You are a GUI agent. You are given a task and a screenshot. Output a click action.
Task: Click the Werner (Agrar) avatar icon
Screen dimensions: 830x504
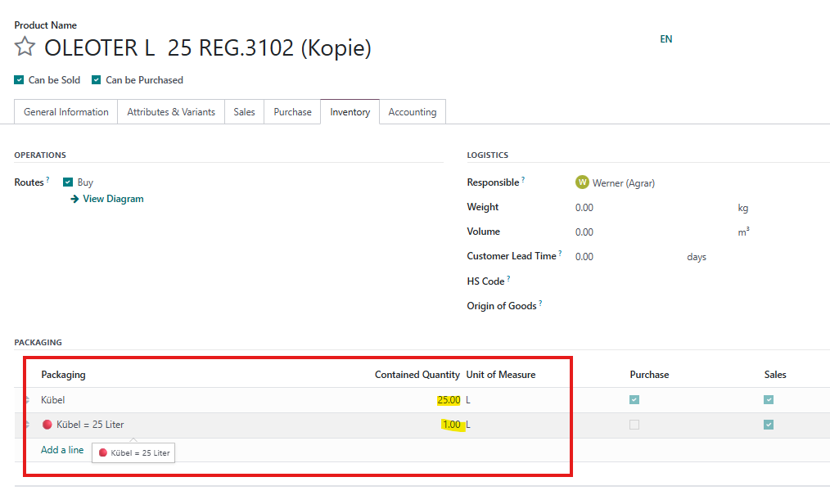click(582, 182)
